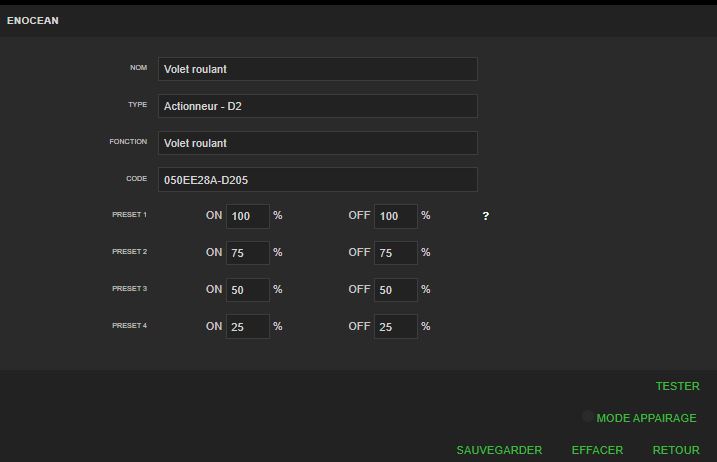Click Effacer to delete device
The width and height of the screenshot is (717, 462).
point(597,450)
